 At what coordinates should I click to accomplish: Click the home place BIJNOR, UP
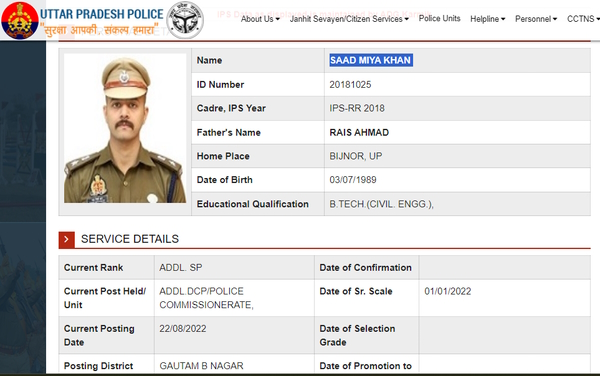[x=355, y=156]
